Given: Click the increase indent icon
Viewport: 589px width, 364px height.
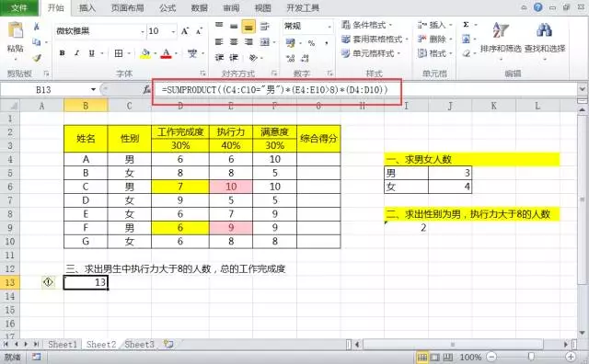Looking at the screenshot, I should coord(234,57).
